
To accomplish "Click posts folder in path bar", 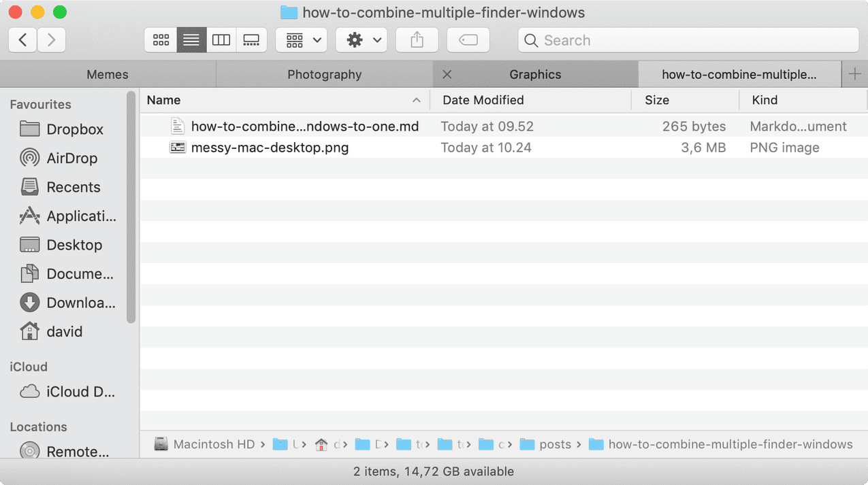I will [x=554, y=444].
